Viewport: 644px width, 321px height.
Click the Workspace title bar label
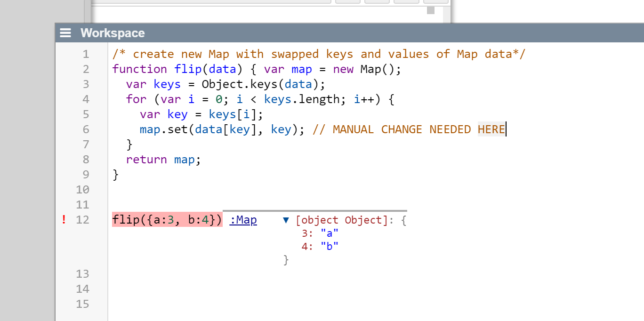[x=113, y=33]
